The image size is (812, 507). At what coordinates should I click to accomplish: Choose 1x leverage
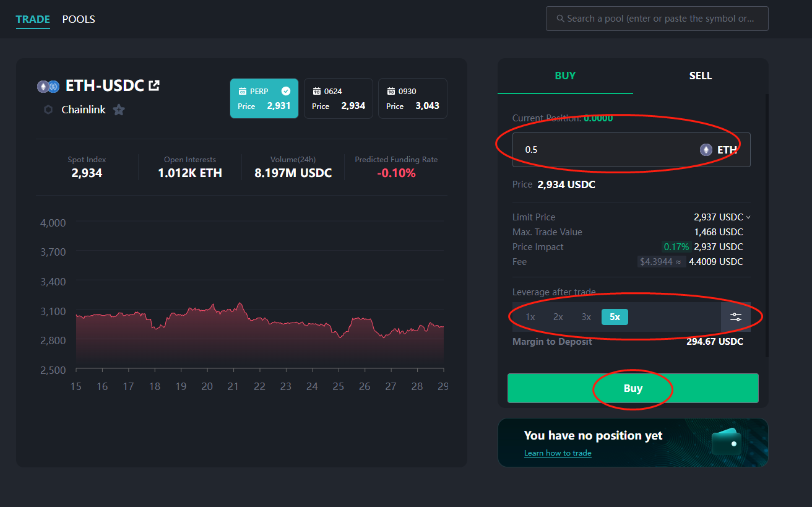pos(530,317)
